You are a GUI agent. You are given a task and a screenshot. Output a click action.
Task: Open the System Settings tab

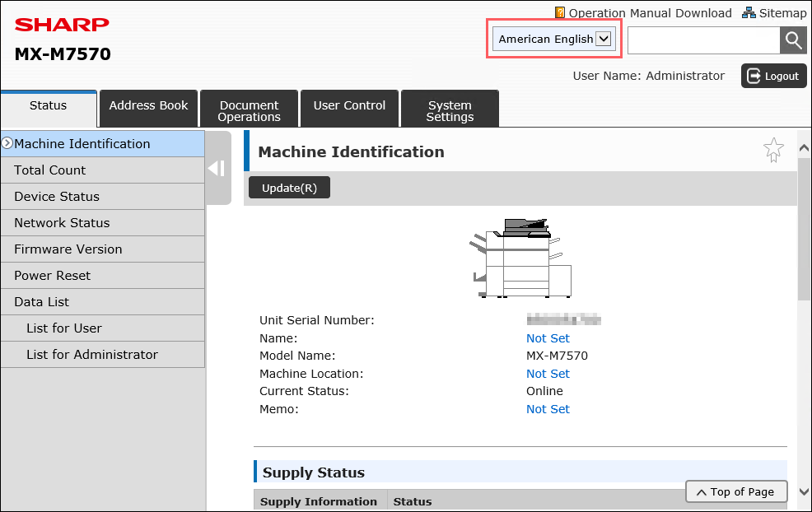tap(450, 108)
